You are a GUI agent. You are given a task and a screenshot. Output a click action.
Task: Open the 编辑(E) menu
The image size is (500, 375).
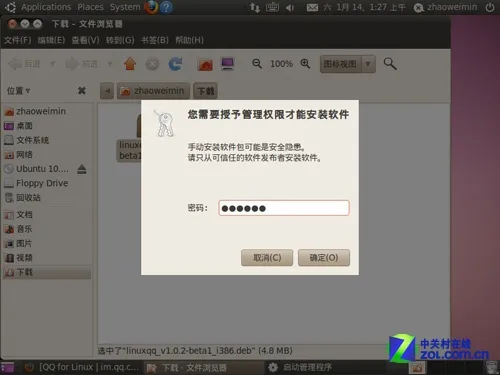[51, 40]
